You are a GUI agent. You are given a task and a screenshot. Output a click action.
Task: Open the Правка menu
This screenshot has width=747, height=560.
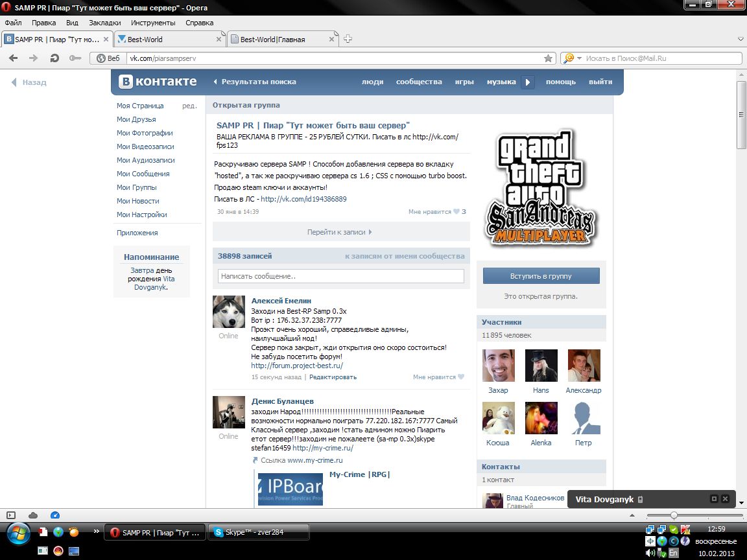click(44, 23)
